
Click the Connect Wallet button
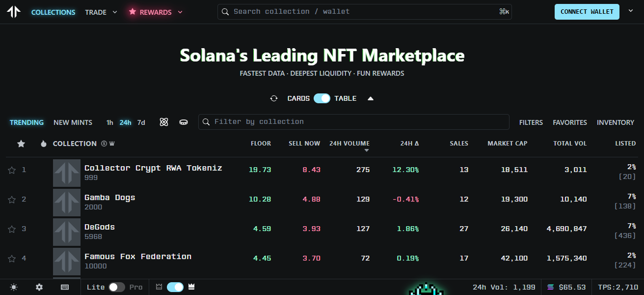pos(587,12)
